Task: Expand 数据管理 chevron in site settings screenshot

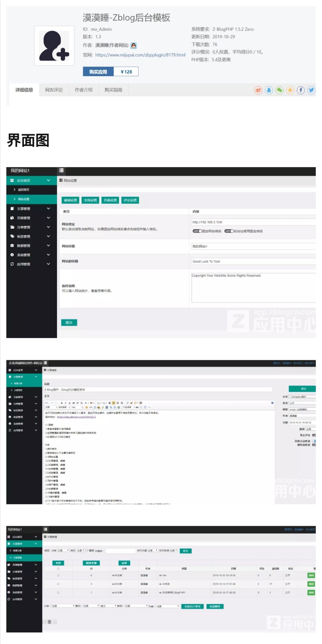Action: click(x=48, y=245)
